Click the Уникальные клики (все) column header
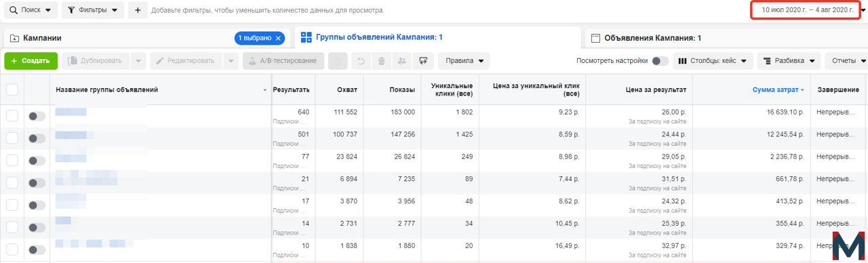The height and width of the screenshot is (263, 868). tap(450, 89)
